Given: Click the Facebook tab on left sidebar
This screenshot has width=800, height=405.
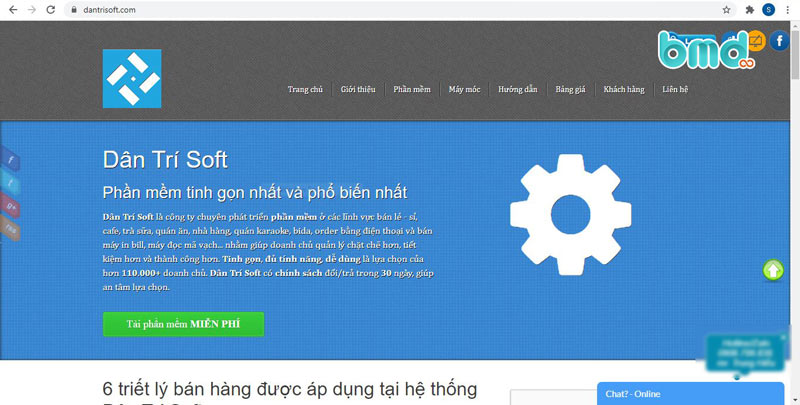Looking at the screenshot, I should 10,160.
